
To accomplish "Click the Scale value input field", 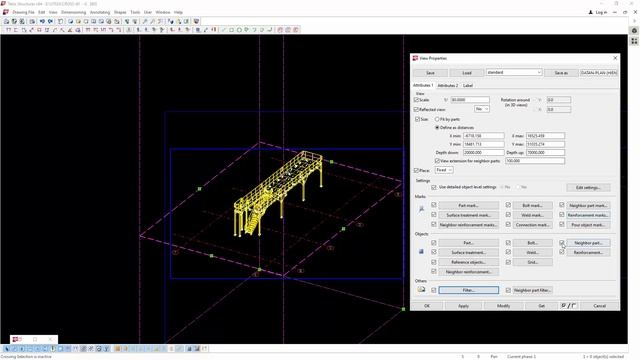I will [x=470, y=100].
